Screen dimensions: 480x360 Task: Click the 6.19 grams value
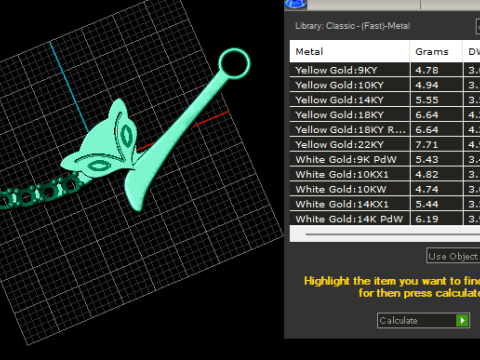[427, 219]
